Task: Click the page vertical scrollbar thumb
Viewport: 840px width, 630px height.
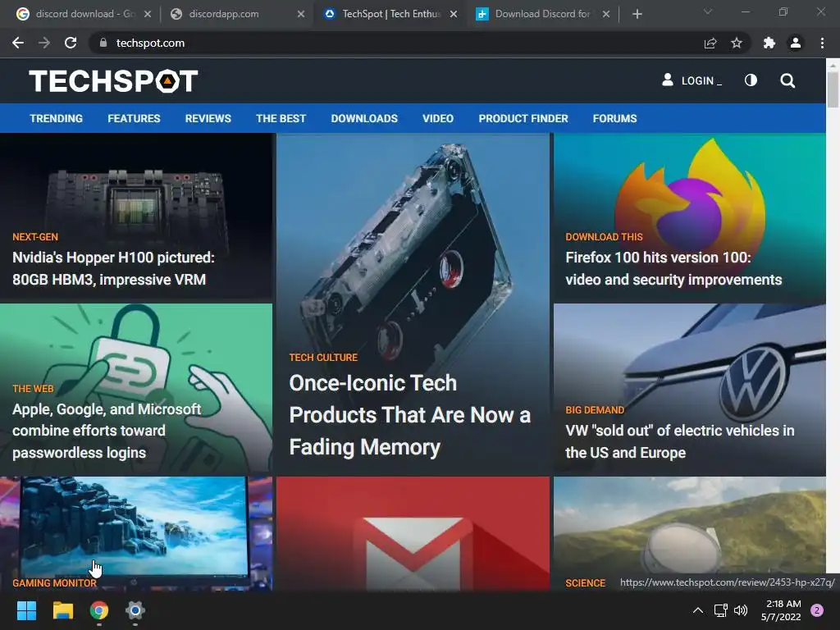Action: point(833,89)
